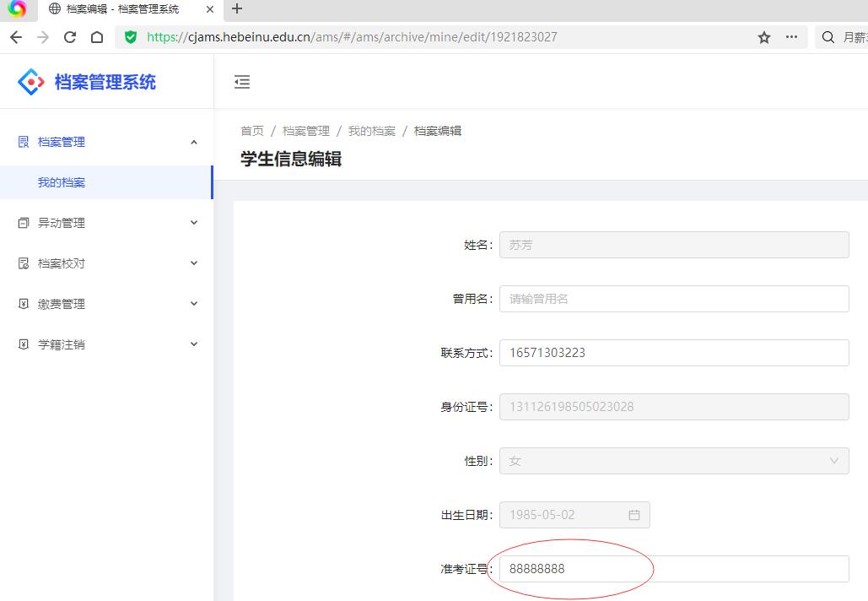Image resolution: width=868 pixels, height=601 pixels.
Task: Open the 缴费管理 menu item
Action: (106, 304)
